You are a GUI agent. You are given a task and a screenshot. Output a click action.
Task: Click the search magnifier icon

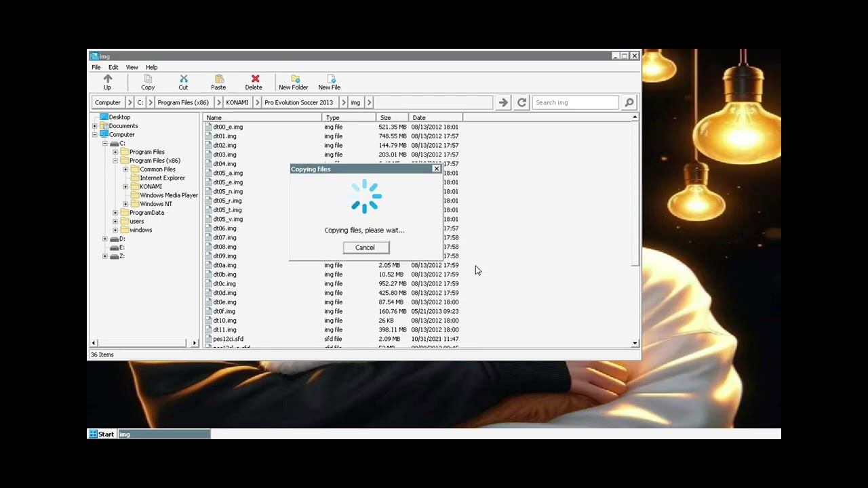(629, 102)
